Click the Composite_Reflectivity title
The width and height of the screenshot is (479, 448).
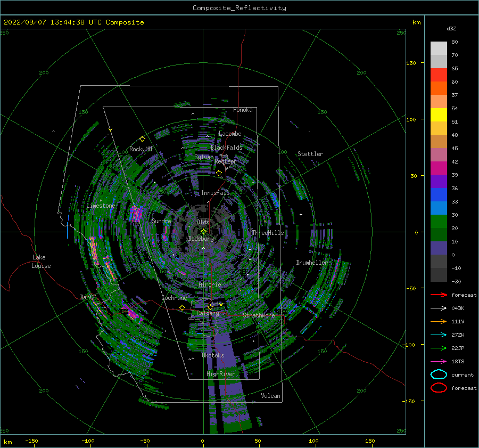click(240, 8)
